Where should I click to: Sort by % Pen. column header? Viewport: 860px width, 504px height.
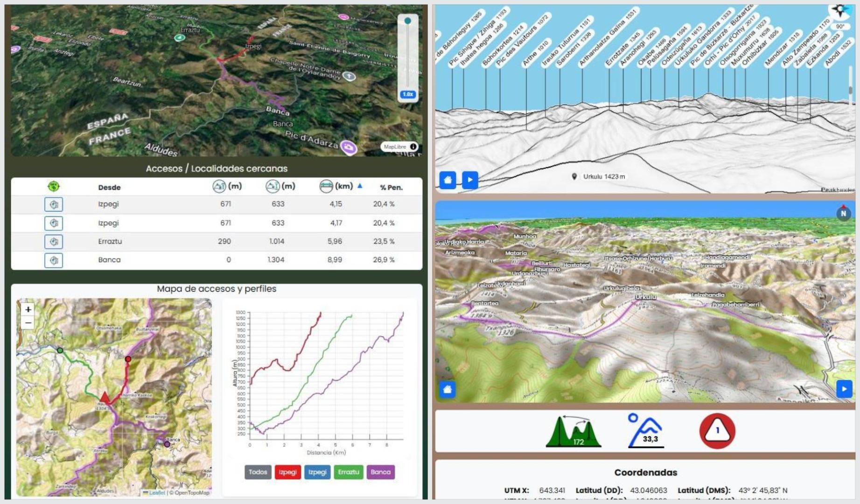pos(391,187)
